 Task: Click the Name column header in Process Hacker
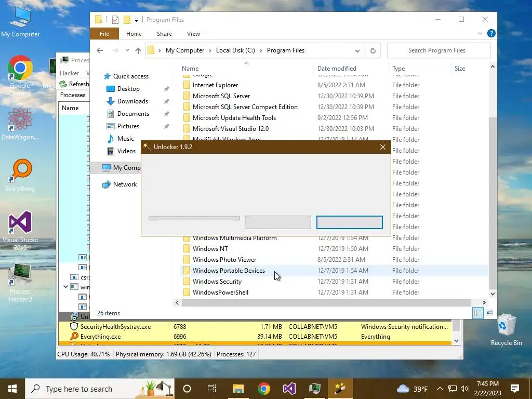[x=70, y=108]
